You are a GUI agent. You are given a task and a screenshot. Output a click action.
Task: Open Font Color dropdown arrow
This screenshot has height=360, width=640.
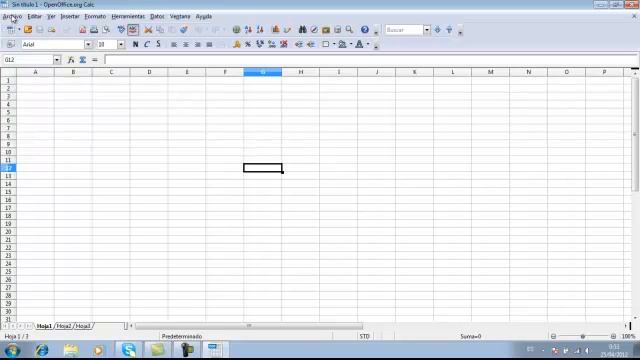click(368, 44)
